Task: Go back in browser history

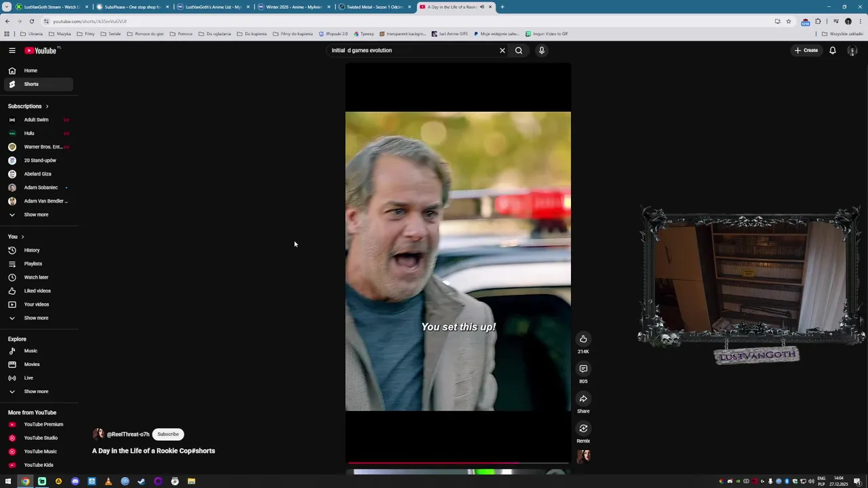Action: coord(7,21)
